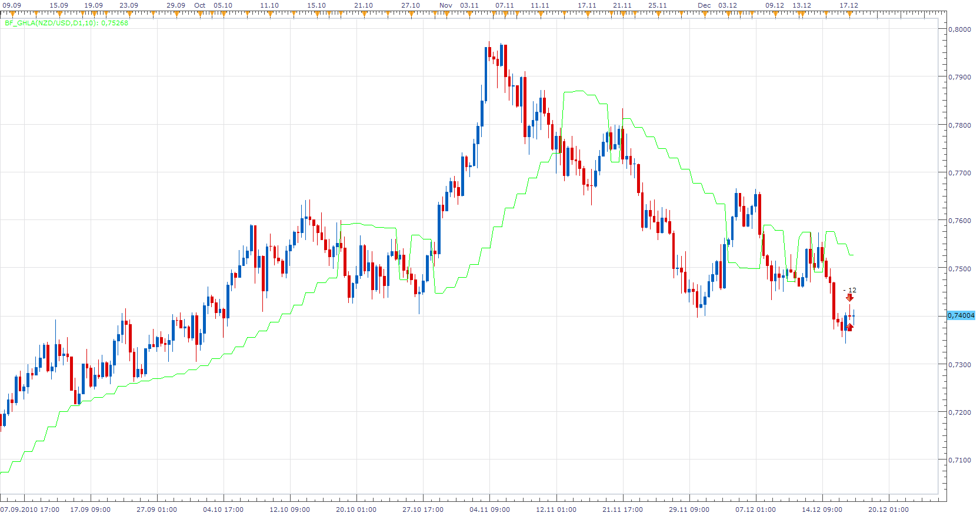The width and height of the screenshot is (980, 516).
Task: Click the orange marker under 05.10 on top timeline
Action: (223, 13)
